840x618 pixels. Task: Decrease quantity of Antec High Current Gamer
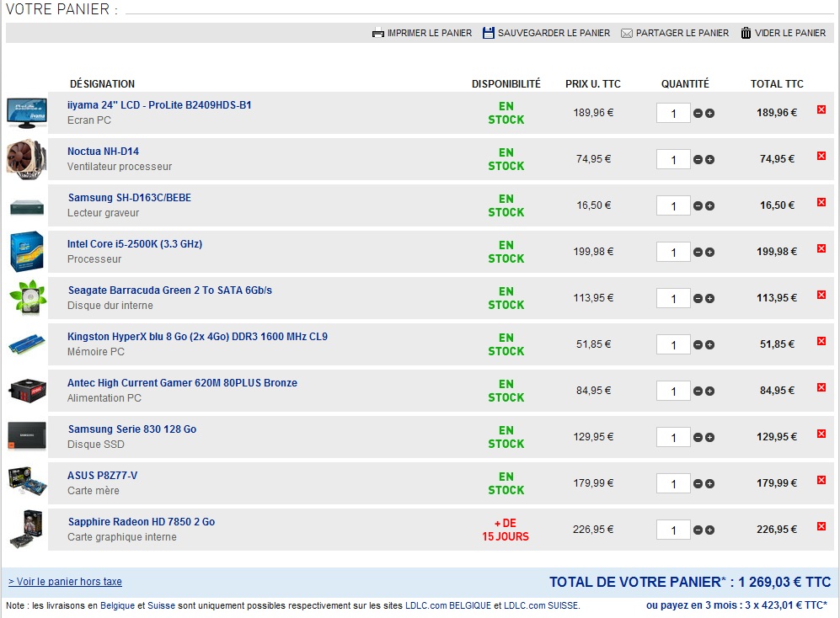698,392
